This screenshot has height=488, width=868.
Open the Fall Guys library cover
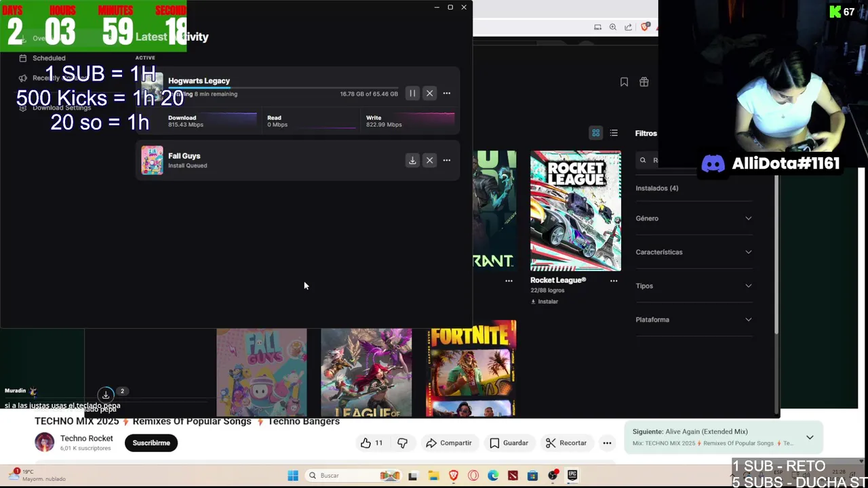click(x=261, y=372)
